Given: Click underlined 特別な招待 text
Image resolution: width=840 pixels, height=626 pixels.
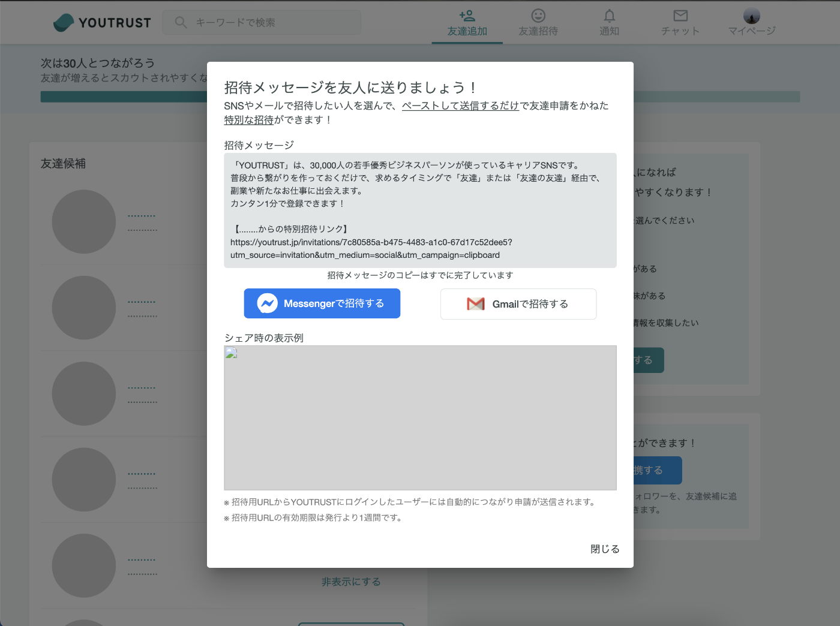Looking at the screenshot, I should tap(249, 120).
